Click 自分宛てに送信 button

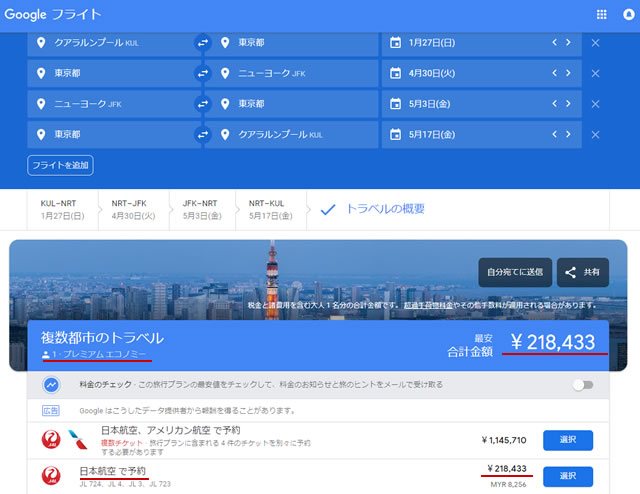pos(515,272)
